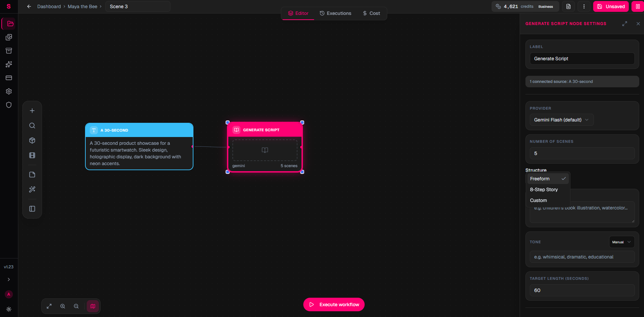The image size is (644, 317).
Task: Click zoom in on the canvas controls
Action: coord(63,306)
